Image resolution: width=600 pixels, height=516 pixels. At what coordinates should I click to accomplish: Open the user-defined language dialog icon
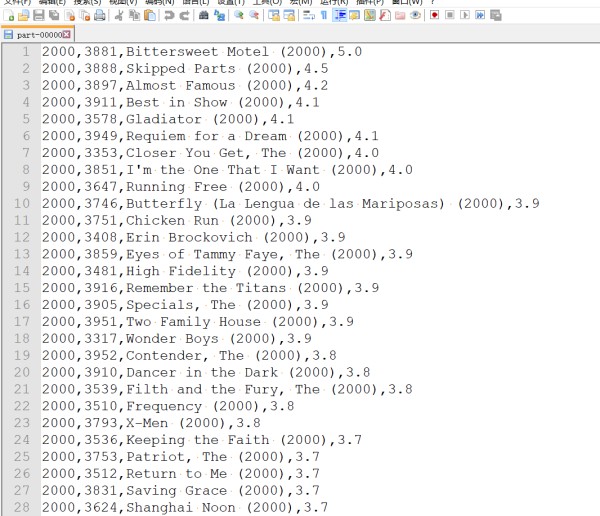[x=354, y=15]
